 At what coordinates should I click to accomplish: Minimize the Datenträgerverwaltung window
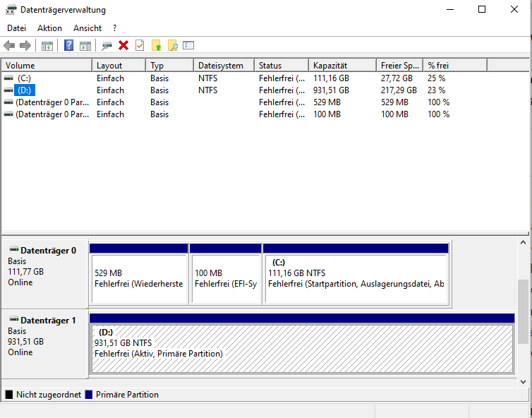click(450, 9)
